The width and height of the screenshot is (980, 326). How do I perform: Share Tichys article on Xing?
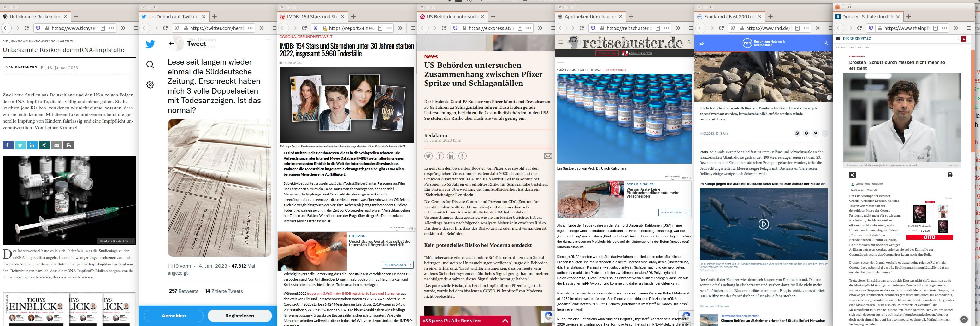pos(44,145)
